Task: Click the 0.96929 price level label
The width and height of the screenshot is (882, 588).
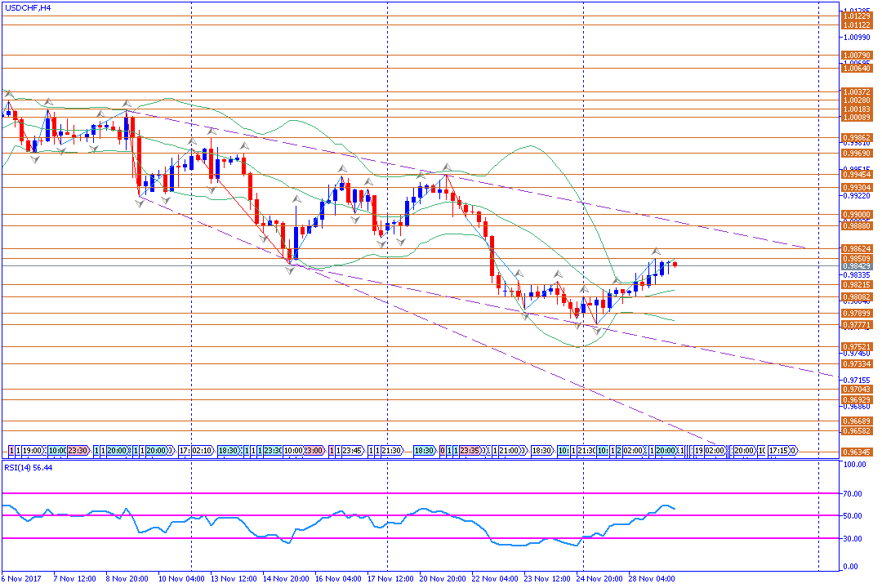Action: point(857,400)
